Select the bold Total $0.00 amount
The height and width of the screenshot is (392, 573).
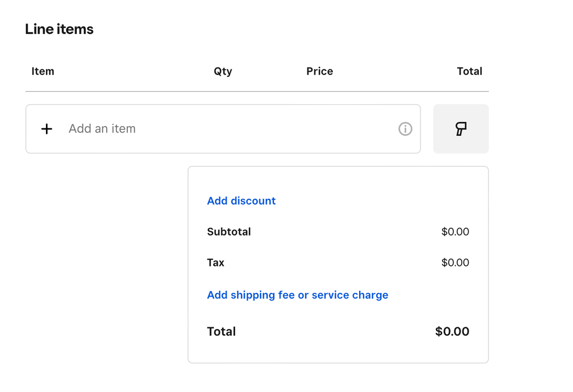coord(452,331)
